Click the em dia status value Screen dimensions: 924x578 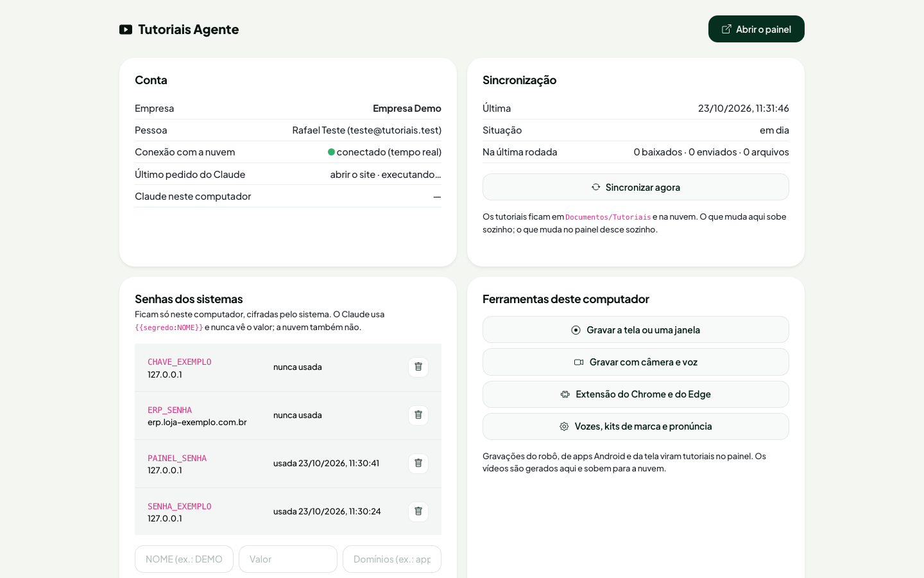click(774, 130)
